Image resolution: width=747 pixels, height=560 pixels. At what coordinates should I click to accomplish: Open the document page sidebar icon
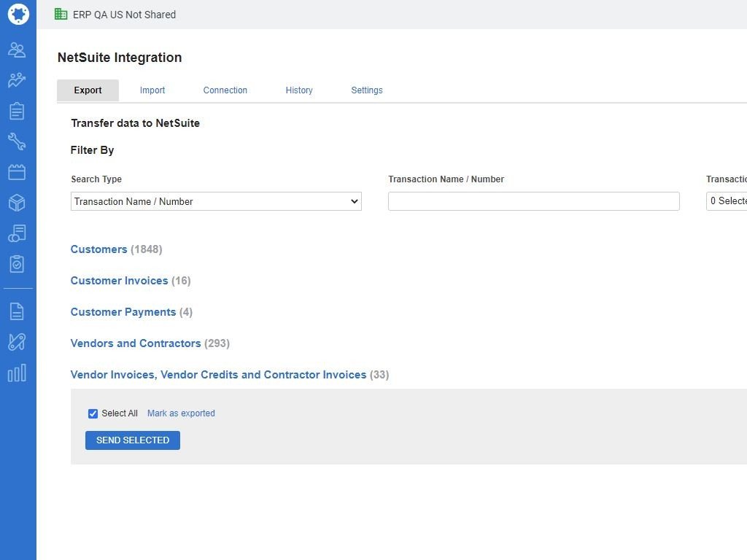click(x=18, y=311)
